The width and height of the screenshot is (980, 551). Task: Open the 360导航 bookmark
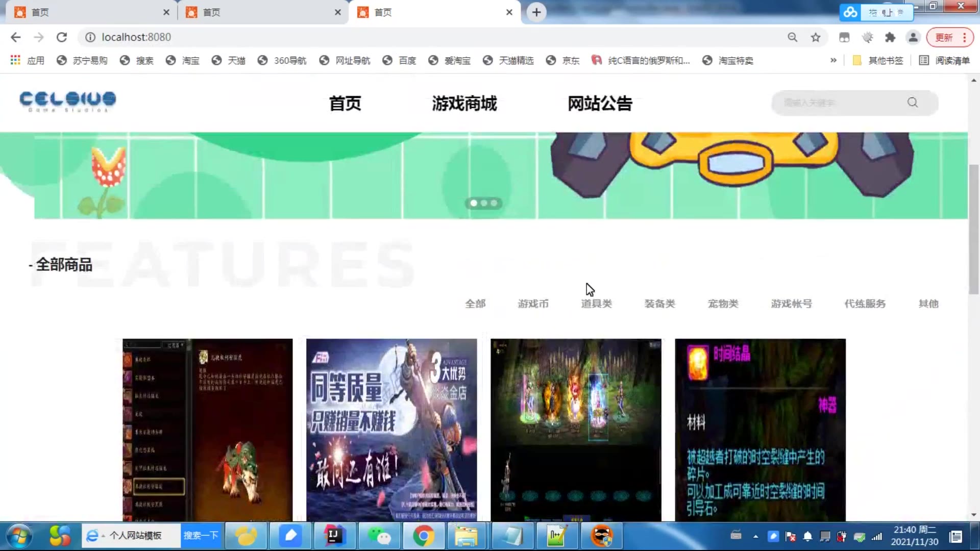[x=282, y=60]
